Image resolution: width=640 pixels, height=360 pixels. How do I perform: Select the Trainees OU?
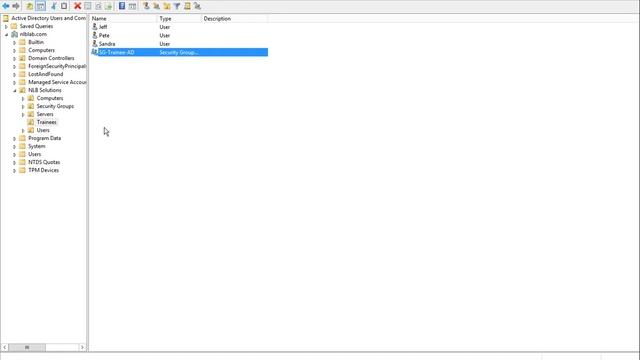[x=47, y=122]
